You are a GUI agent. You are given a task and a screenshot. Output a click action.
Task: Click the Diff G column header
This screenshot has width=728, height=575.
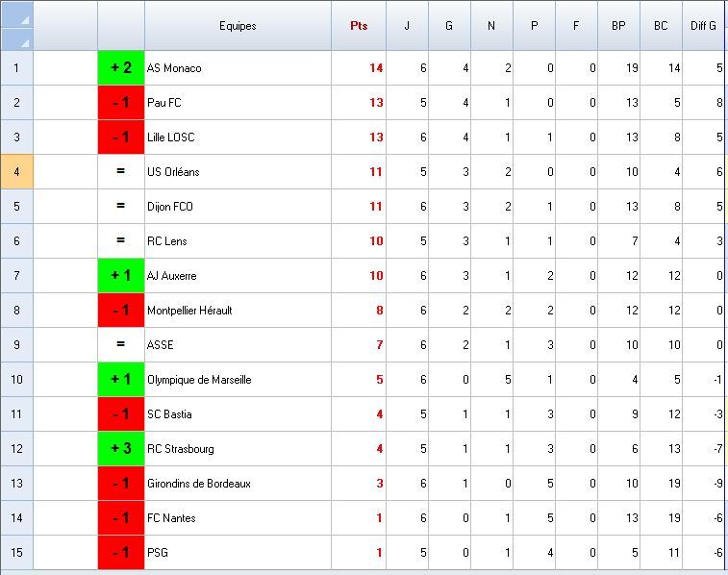(x=704, y=26)
